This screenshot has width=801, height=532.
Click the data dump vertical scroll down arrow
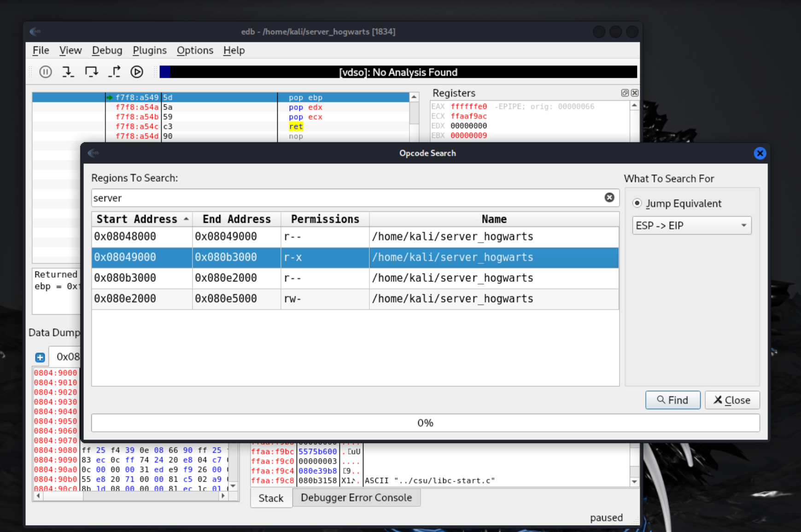click(x=233, y=486)
